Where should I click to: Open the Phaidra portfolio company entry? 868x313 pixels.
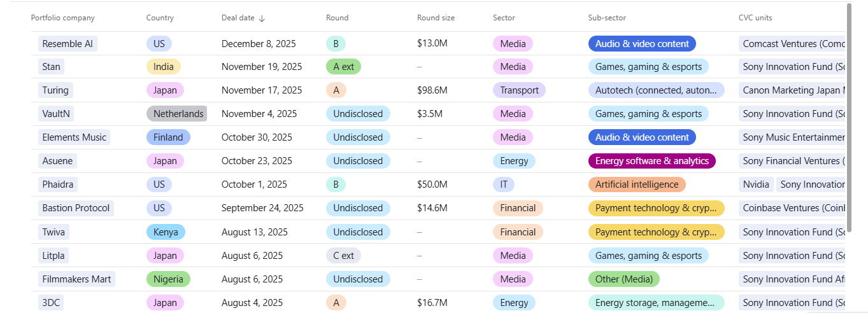click(58, 184)
